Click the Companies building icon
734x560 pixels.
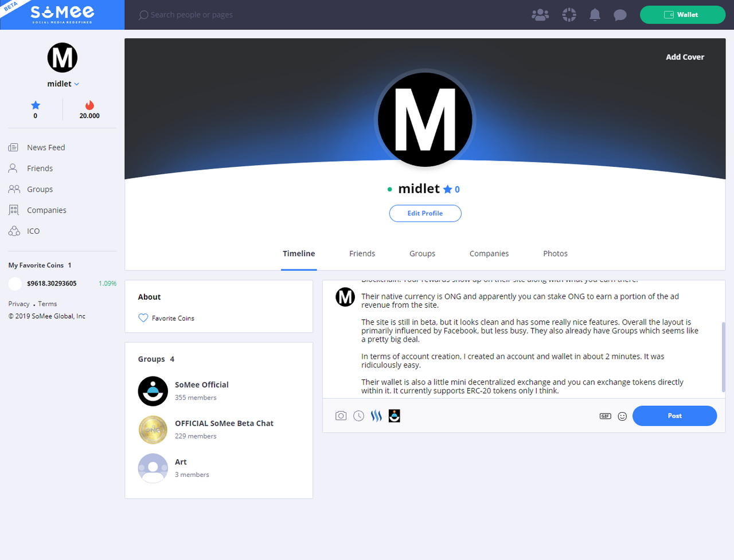tap(14, 210)
